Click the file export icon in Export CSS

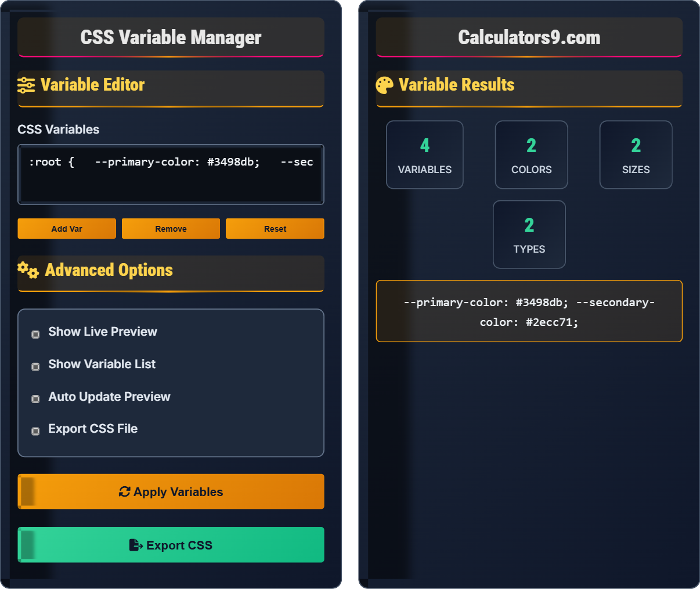click(x=136, y=545)
